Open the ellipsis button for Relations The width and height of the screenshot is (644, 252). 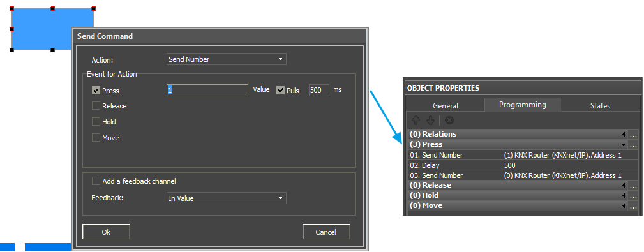click(x=633, y=134)
